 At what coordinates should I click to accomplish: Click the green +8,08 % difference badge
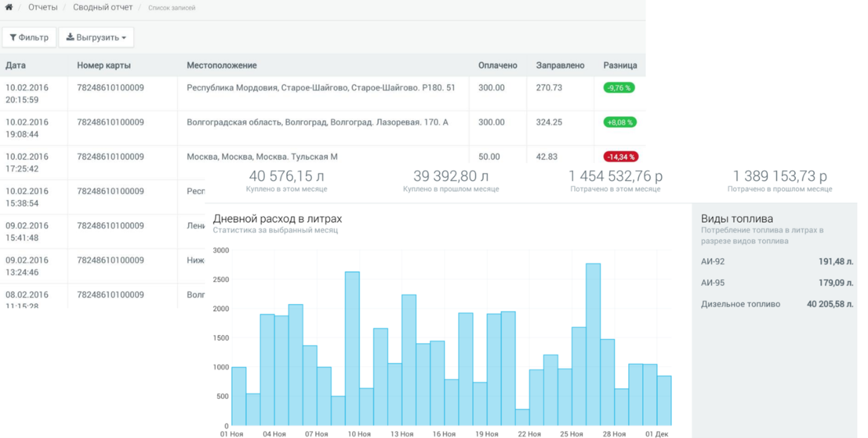620,122
